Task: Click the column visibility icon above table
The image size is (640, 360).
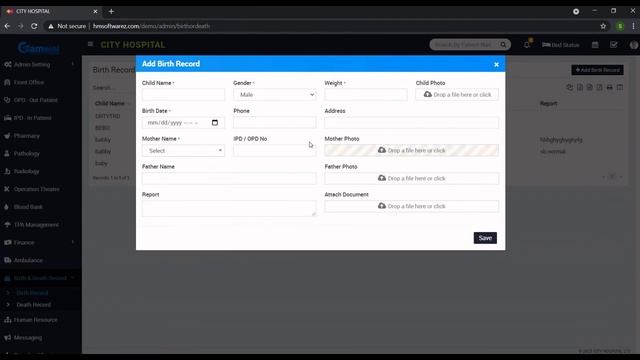Action: pyautogui.click(x=620, y=87)
